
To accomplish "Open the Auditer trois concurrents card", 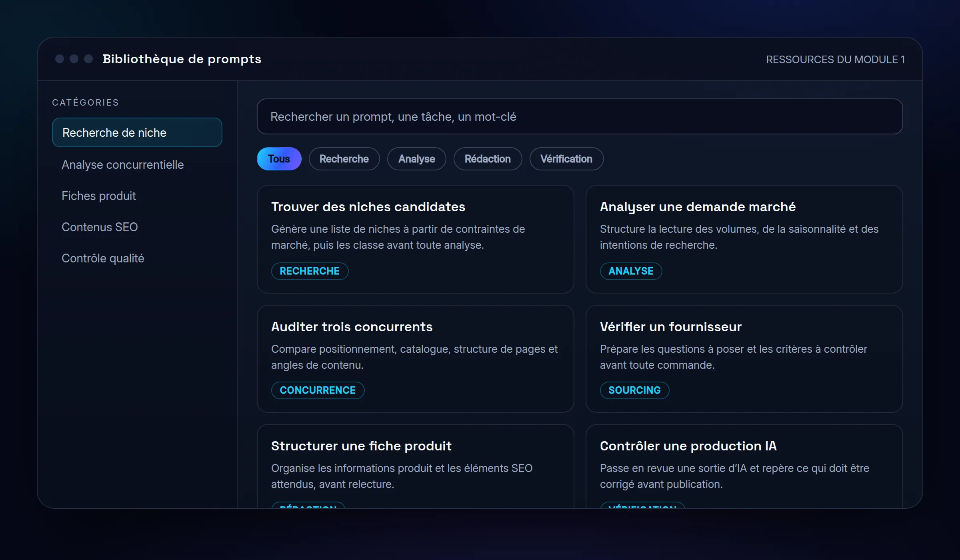I will (415, 358).
